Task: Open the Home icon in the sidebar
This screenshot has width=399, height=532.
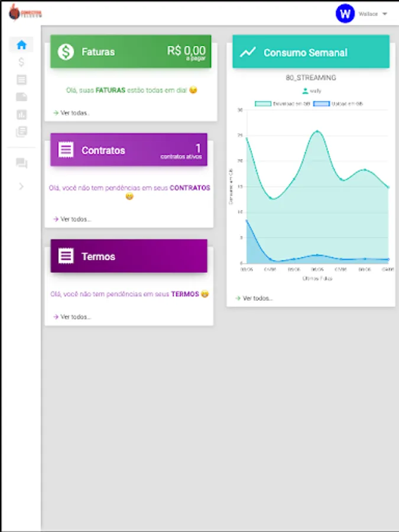Action: [21, 45]
